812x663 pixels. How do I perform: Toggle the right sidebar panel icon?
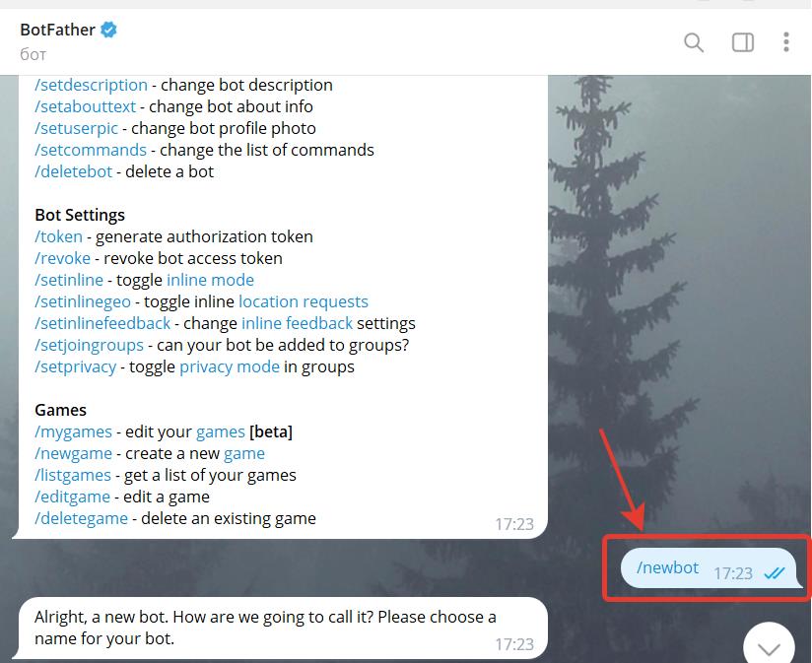(742, 41)
